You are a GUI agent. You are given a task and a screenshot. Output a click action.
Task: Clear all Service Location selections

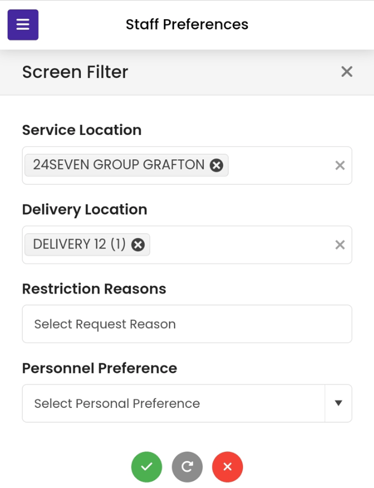point(340,165)
